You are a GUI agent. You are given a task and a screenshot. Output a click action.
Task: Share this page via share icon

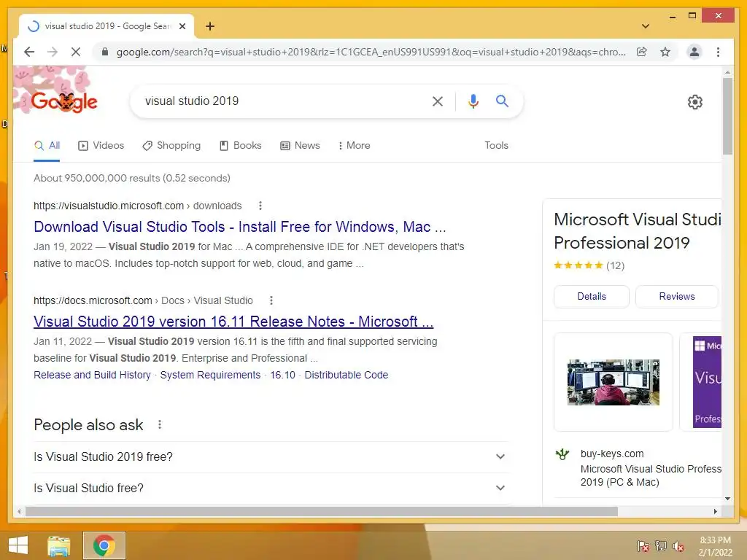(642, 52)
